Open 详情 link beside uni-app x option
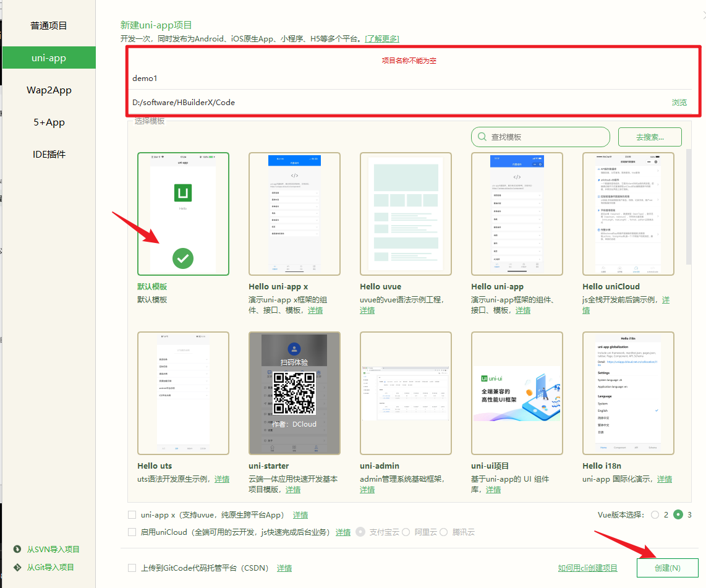Image resolution: width=706 pixels, height=588 pixels. [x=300, y=515]
